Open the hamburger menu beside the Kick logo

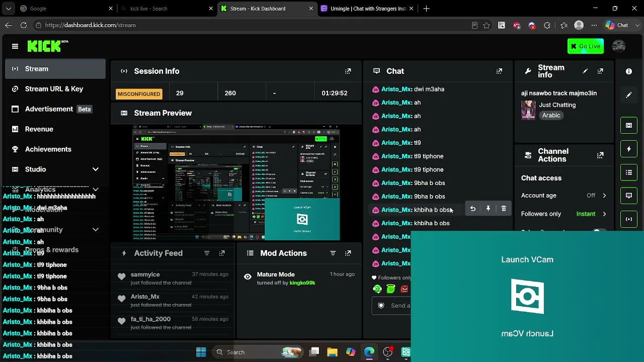15,46
